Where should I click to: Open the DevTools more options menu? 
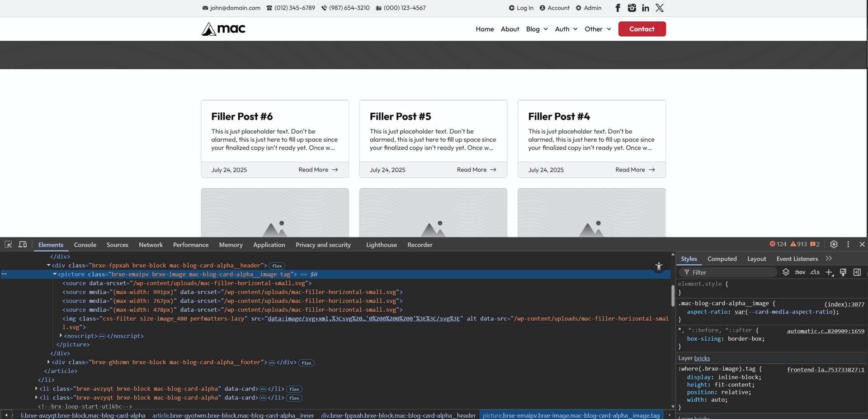point(848,244)
